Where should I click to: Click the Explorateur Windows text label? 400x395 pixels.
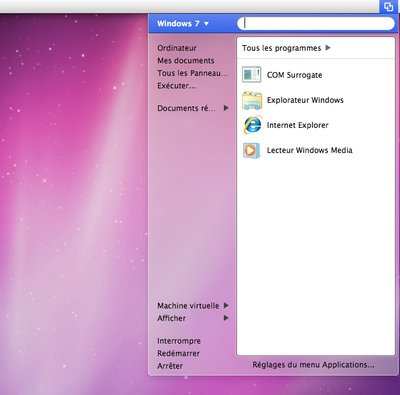point(305,100)
